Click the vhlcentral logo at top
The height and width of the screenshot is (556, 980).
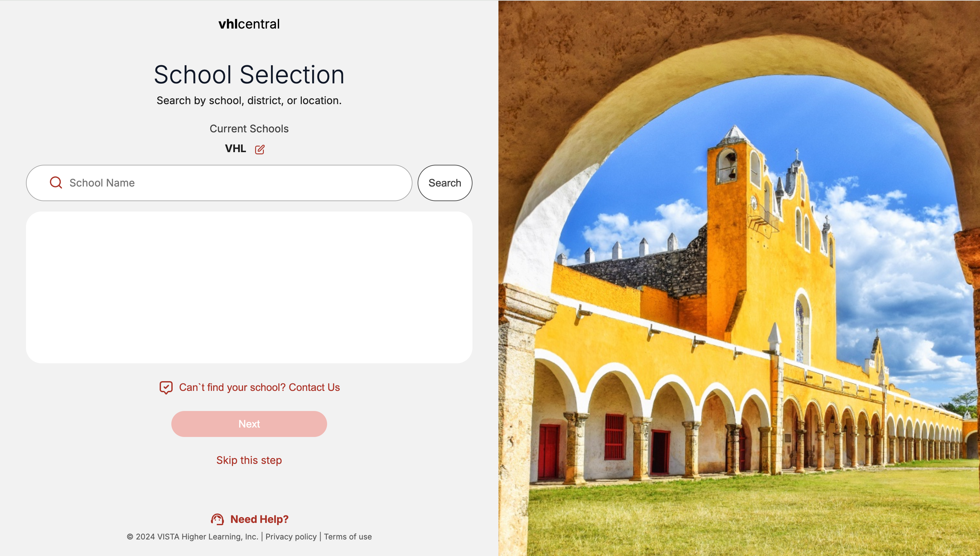pyautogui.click(x=249, y=24)
